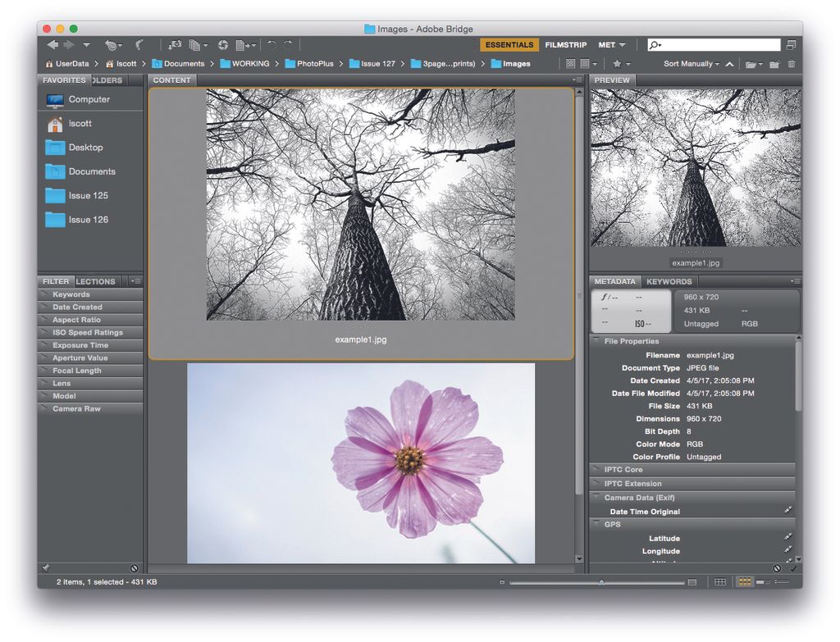Open the KEYWORDS panel tab
The image size is (840, 642).
click(x=669, y=281)
